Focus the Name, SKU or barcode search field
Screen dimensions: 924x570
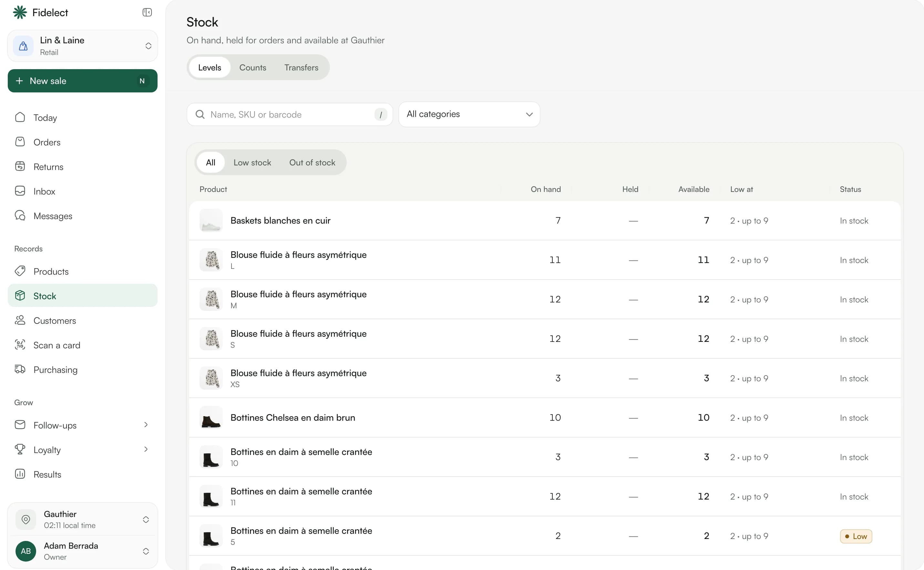[290, 115]
